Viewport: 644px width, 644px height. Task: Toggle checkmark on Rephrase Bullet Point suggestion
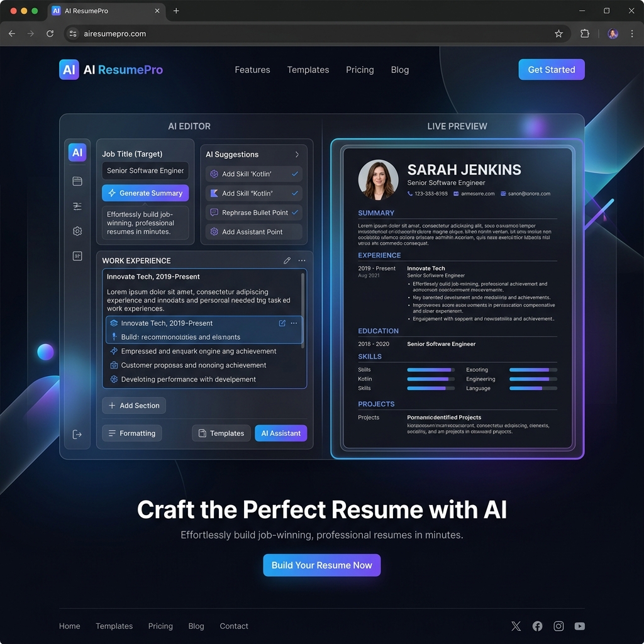pos(295,213)
